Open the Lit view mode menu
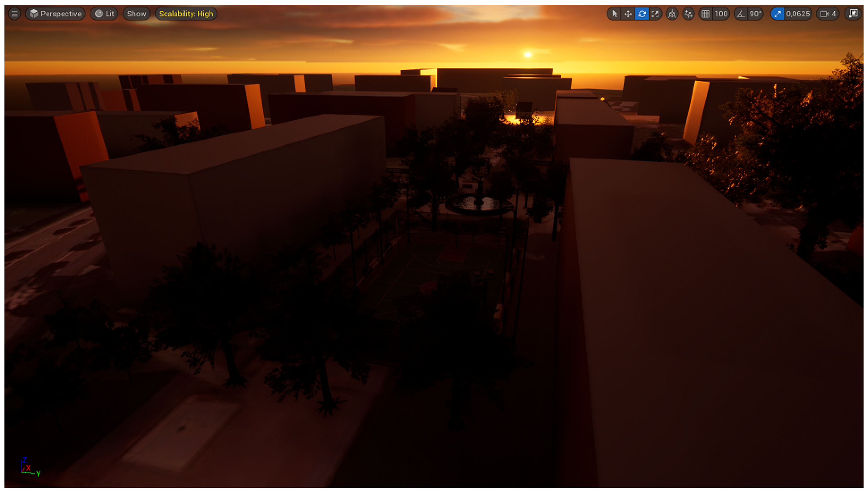 (x=104, y=14)
